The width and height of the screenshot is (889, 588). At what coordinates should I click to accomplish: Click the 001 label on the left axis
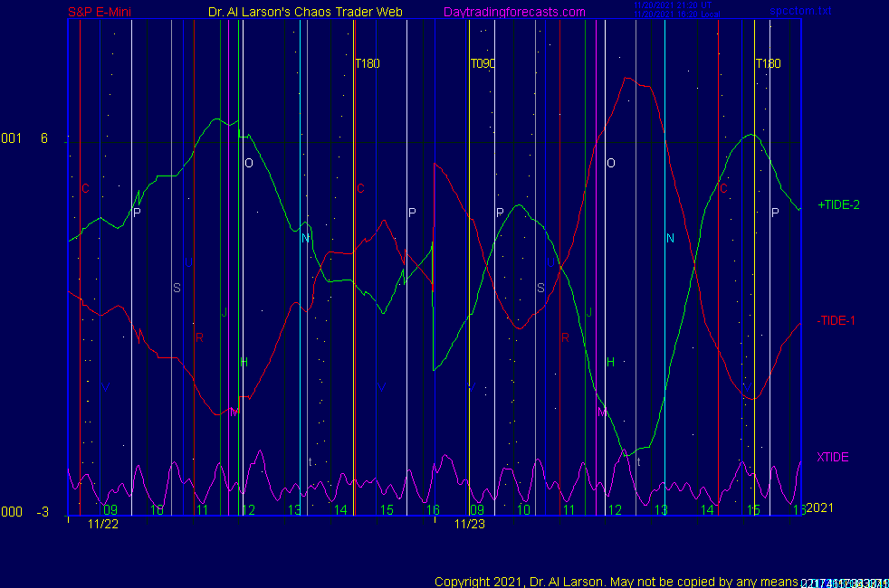(11, 138)
